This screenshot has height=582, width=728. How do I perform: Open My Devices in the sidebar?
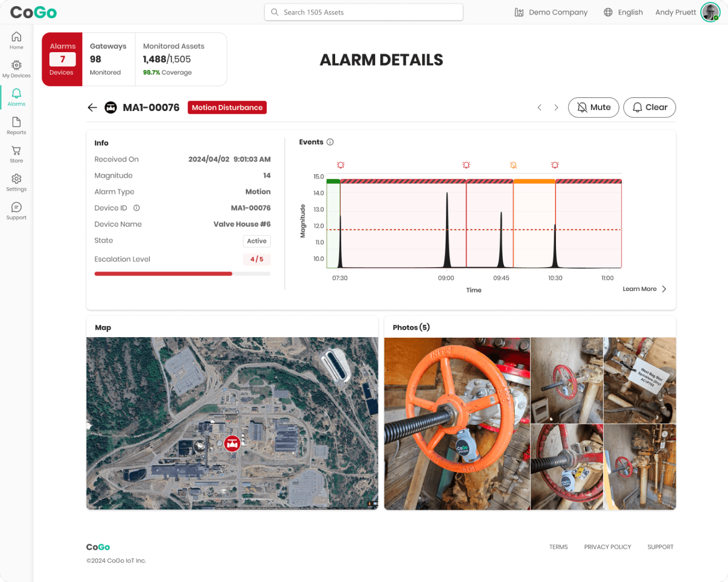click(x=17, y=69)
